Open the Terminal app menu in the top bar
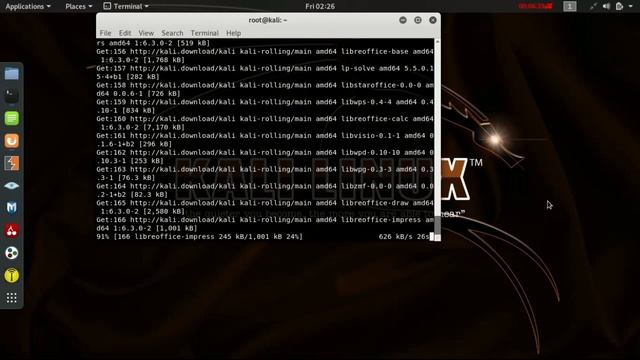Viewport: 640px width, 360px height. (126, 6)
